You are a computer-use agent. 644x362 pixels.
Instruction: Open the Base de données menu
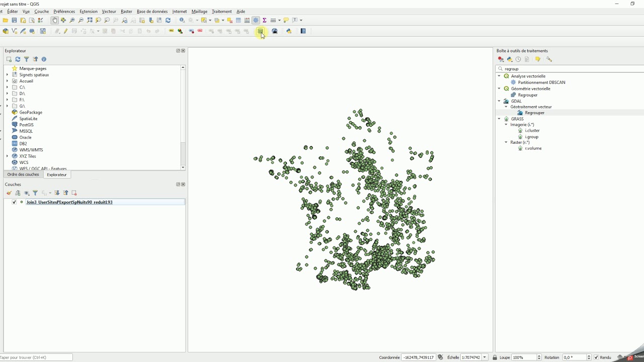click(152, 12)
